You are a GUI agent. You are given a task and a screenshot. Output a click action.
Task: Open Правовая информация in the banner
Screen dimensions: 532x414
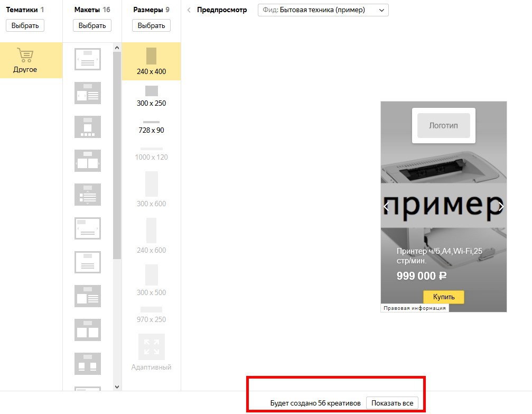tap(415, 308)
